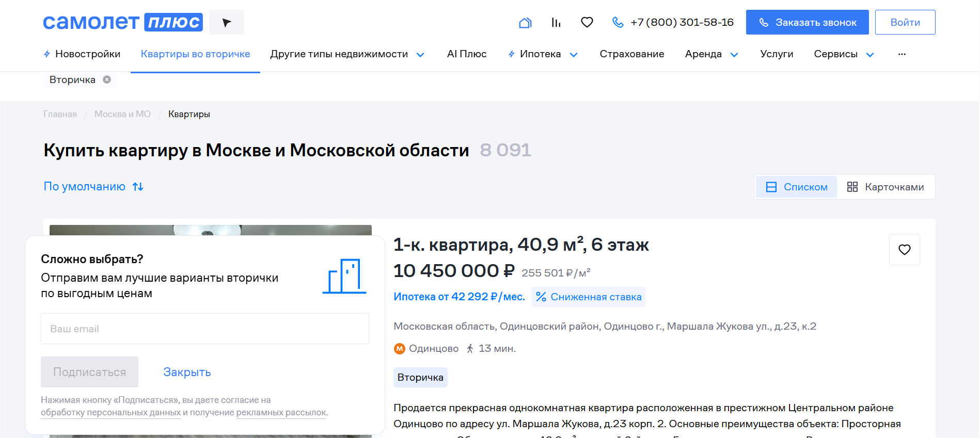Click the Подписаться button

pos(89,372)
